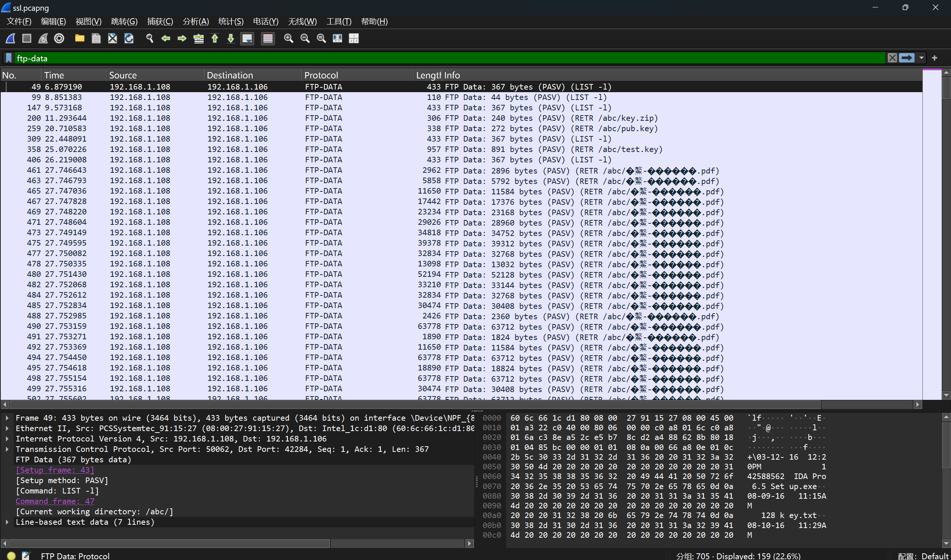Image resolution: width=951 pixels, height=560 pixels.
Task: Go forward in packet history
Action: (x=182, y=39)
